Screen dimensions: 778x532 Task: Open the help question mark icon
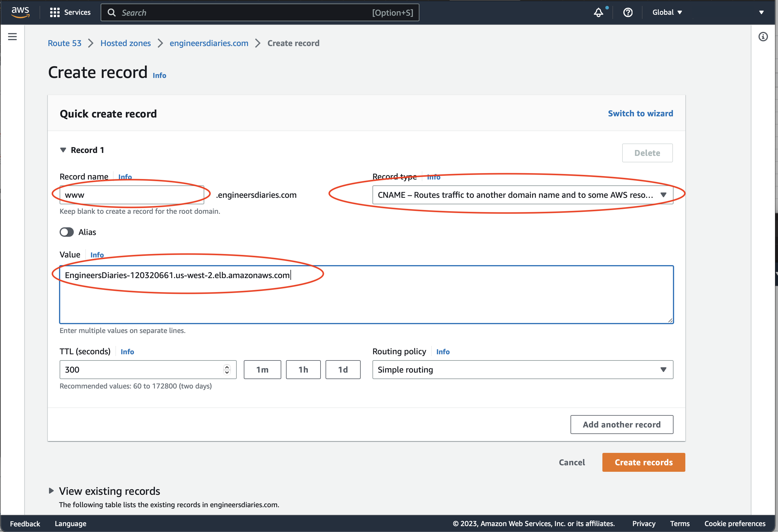pyautogui.click(x=628, y=12)
